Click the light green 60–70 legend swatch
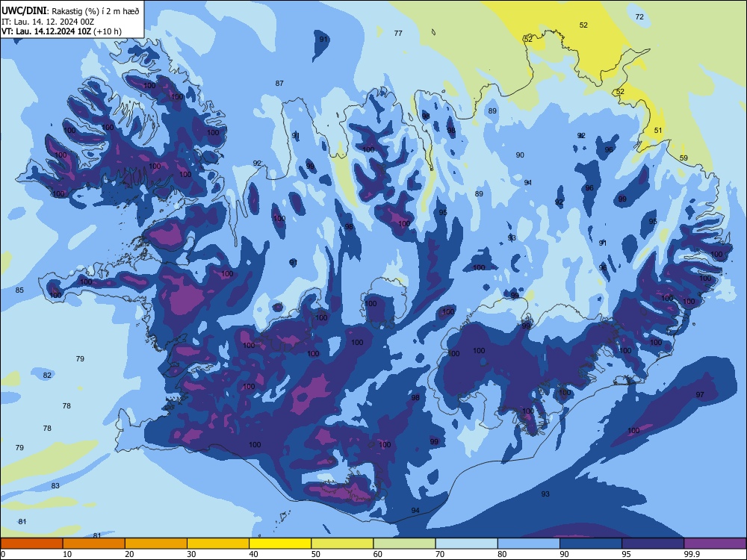 click(404, 544)
